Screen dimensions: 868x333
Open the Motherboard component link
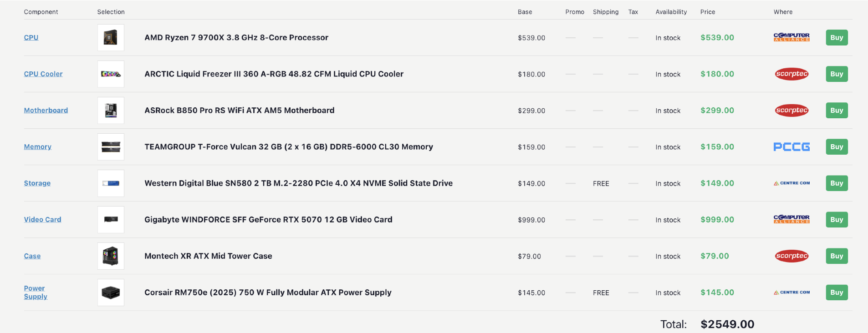click(46, 110)
